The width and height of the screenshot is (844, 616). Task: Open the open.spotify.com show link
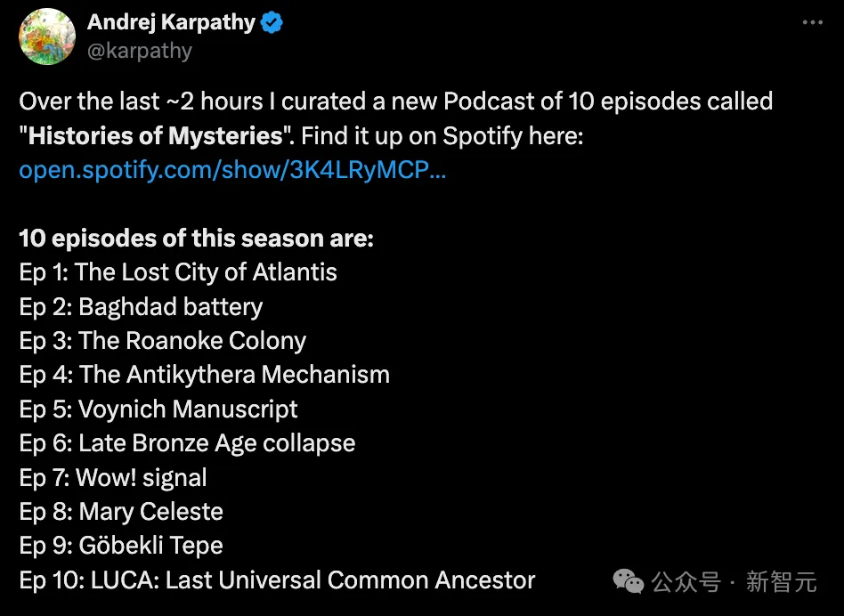click(x=232, y=170)
